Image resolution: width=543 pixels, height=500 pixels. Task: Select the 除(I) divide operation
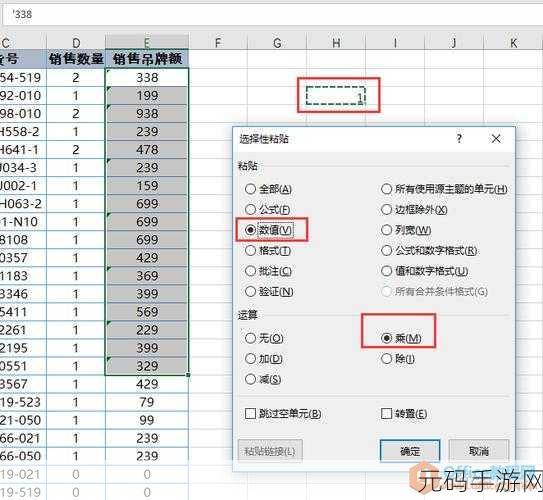(x=398, y=359)
